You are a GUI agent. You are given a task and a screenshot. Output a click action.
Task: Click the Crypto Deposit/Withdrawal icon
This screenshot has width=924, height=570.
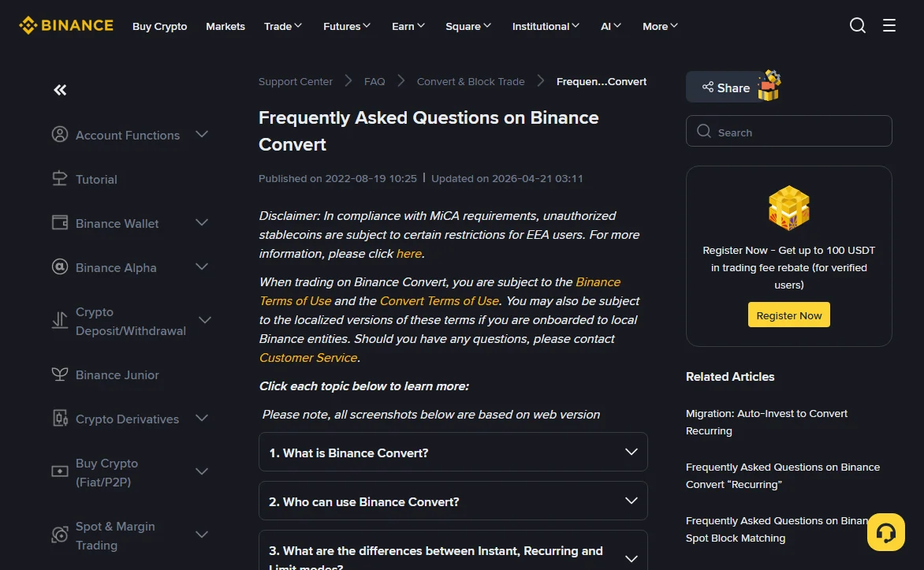(59, 321)
